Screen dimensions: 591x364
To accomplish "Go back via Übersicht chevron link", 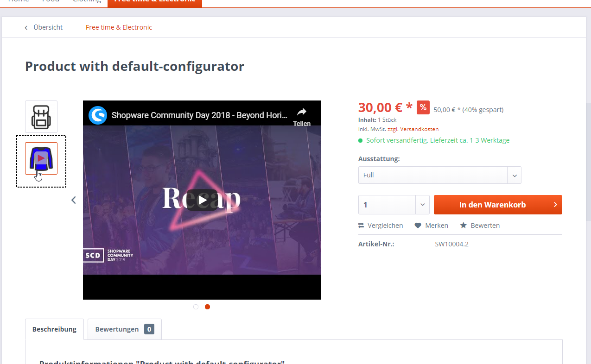I will pos(44,27).
